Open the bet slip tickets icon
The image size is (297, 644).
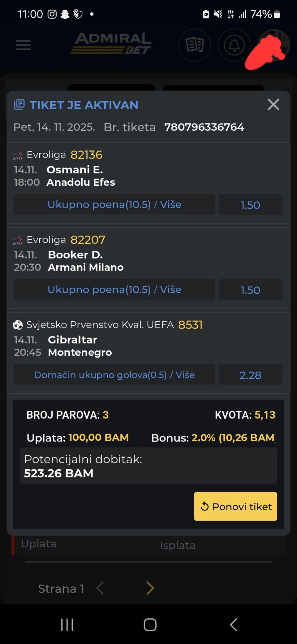(x=195, y=45)
